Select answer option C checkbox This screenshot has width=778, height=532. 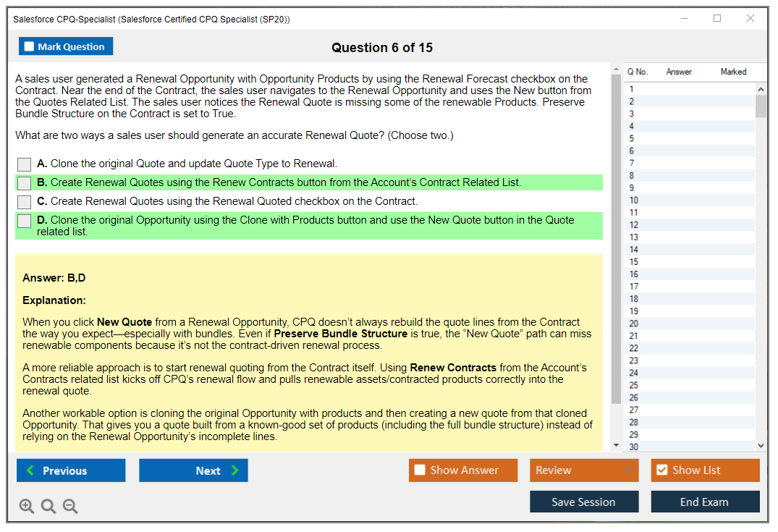tap(24, 202)
